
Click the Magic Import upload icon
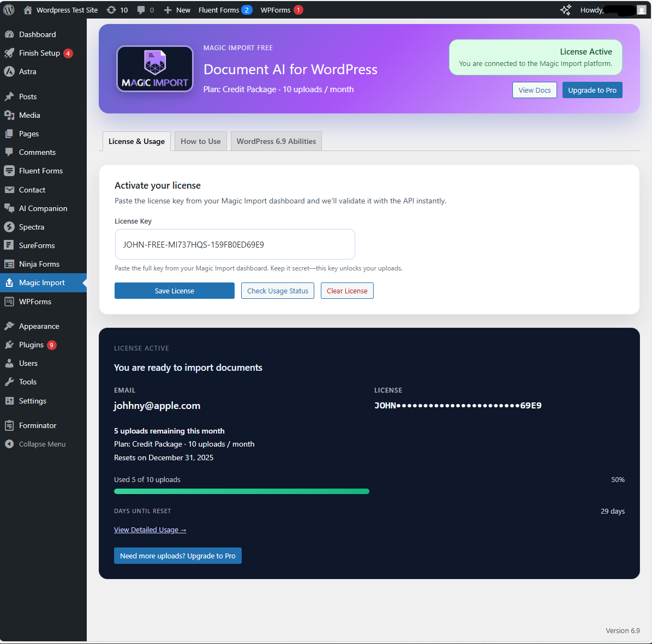(x=9, y=282)
